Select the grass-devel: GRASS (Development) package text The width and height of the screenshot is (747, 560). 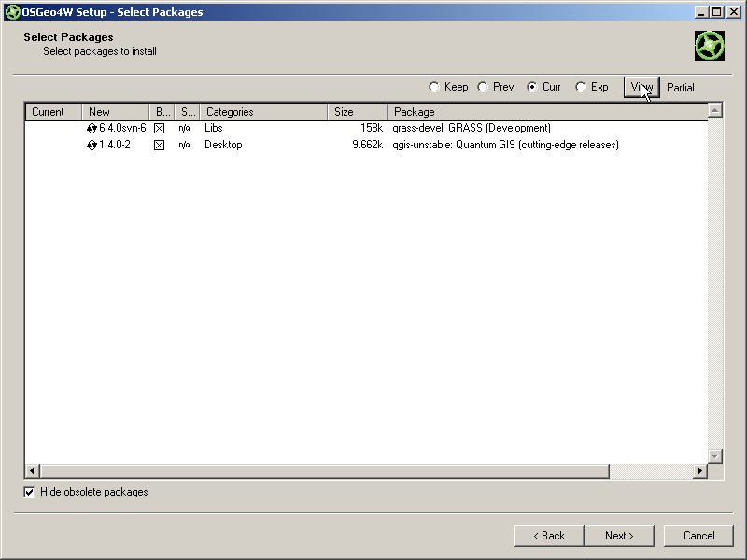coord(472,128)
